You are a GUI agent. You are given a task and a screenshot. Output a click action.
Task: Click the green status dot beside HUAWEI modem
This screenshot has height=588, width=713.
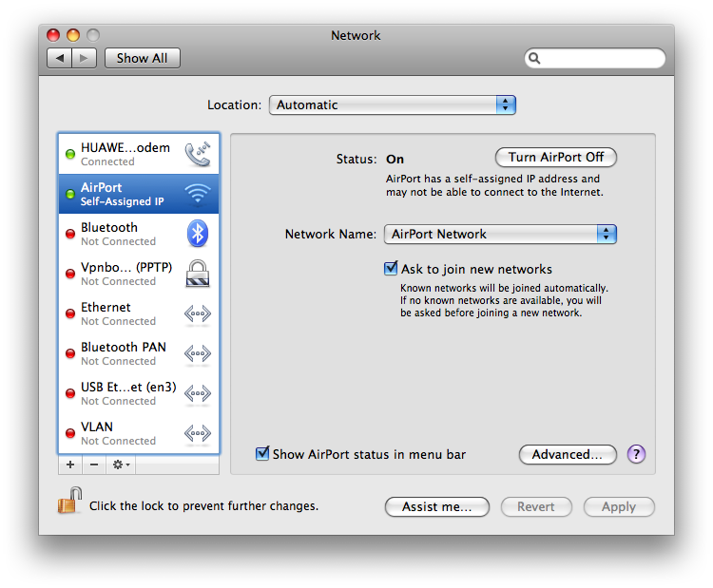point(70,154)
